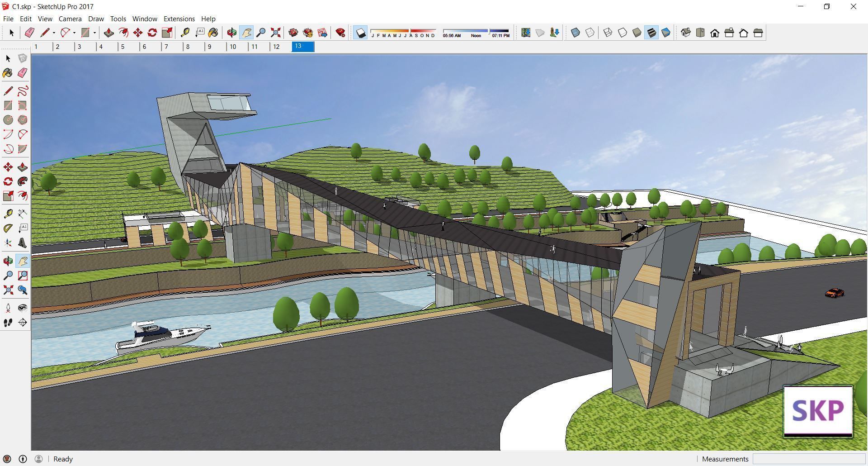The image size is (868, 466).
Task: Go to Previous view tool
Action: tap(23, 290)
